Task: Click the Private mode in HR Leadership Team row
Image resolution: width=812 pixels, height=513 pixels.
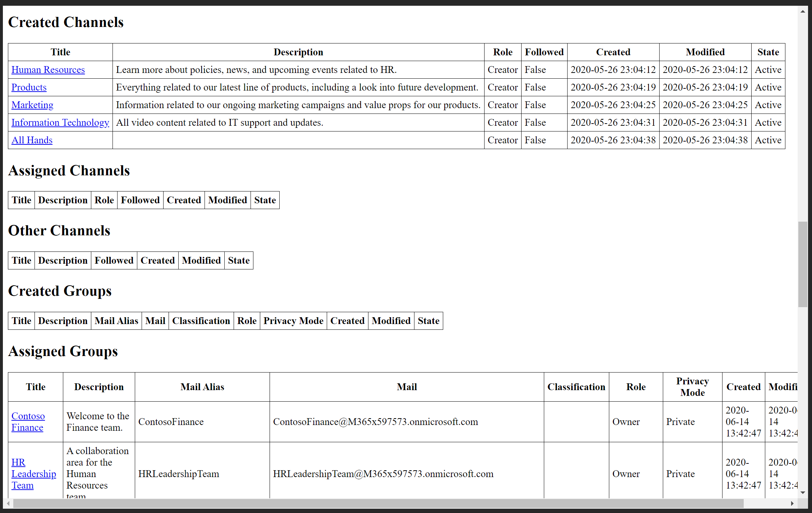Action: tap(680, 474)
